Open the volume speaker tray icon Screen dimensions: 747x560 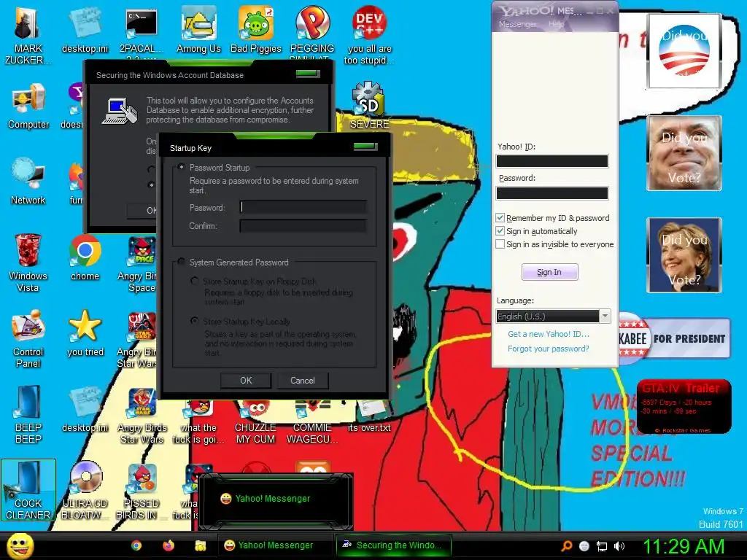click(619, 546)
